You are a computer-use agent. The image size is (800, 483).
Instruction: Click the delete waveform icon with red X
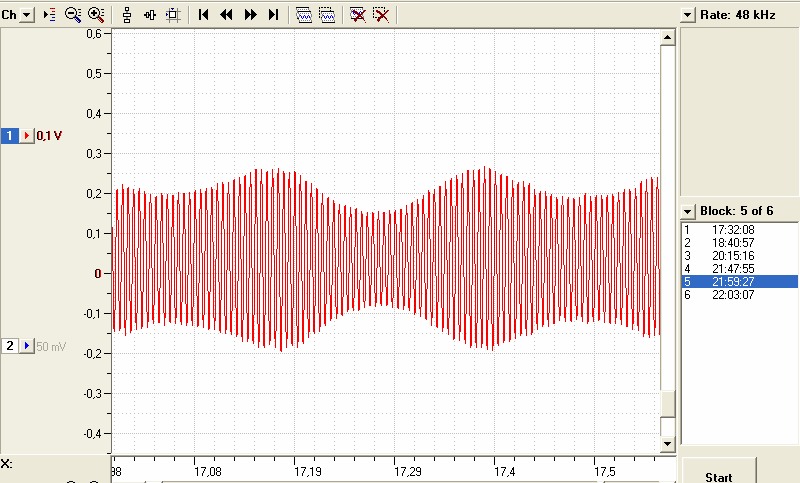coord(358,15)
